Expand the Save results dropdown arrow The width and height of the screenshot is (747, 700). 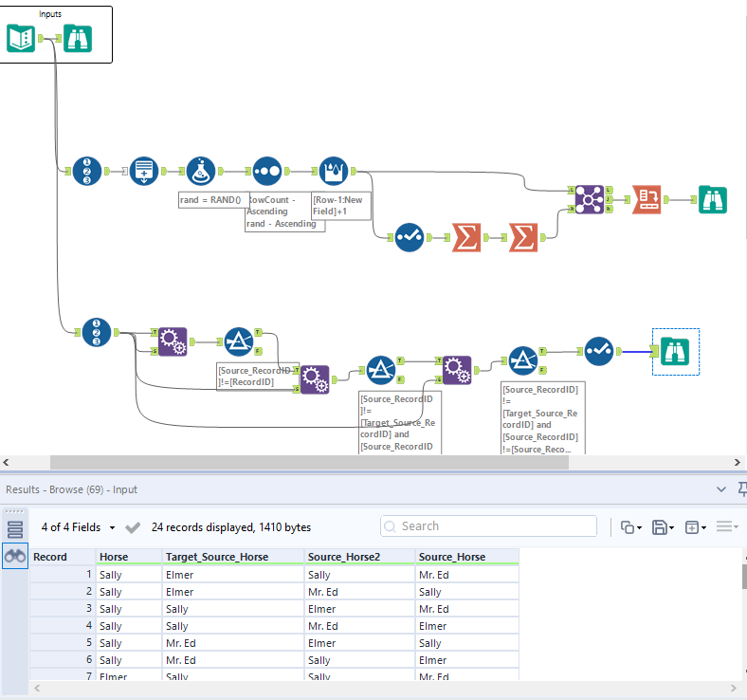point(672,527)
